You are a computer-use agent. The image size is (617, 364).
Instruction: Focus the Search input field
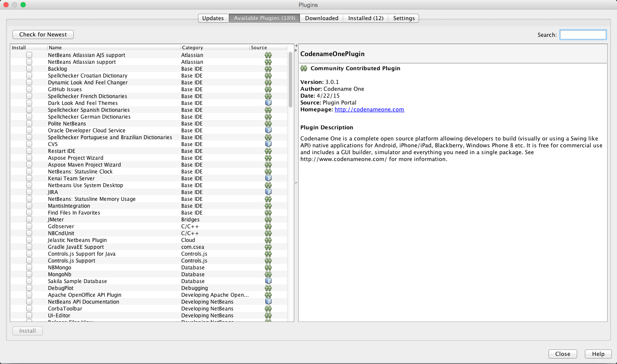pyautogui.click(x=583, y=35)
